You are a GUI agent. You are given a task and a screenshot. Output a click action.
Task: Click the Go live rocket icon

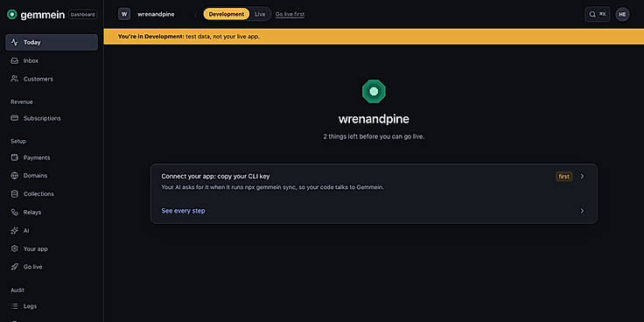click(x=15, y=267)
